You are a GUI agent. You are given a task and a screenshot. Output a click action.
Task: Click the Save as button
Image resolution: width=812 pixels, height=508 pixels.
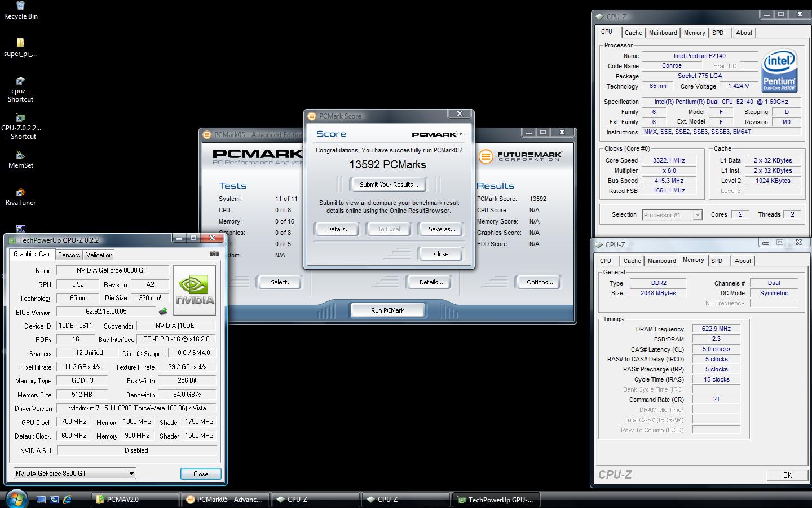(x=442, y=229)
